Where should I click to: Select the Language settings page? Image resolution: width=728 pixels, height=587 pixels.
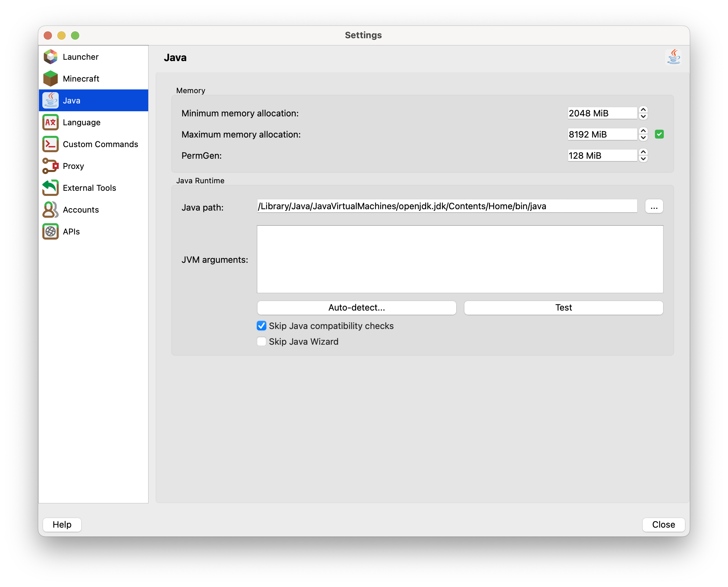pyautogui.click(x=94, y=122)
